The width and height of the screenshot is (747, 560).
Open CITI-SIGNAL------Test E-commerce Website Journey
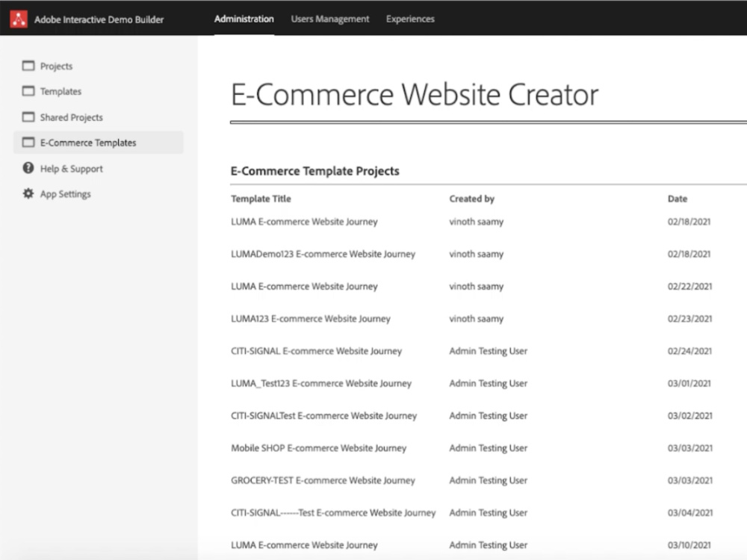(333, 513)
